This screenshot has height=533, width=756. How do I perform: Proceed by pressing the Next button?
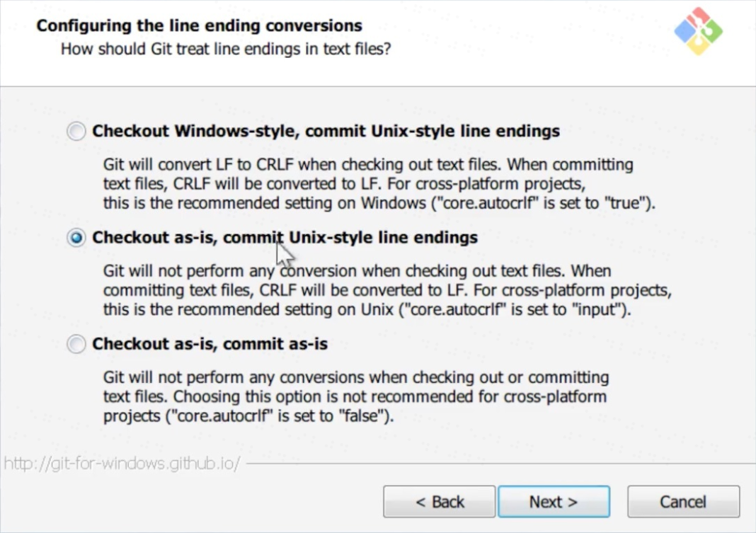coord(554,502)
